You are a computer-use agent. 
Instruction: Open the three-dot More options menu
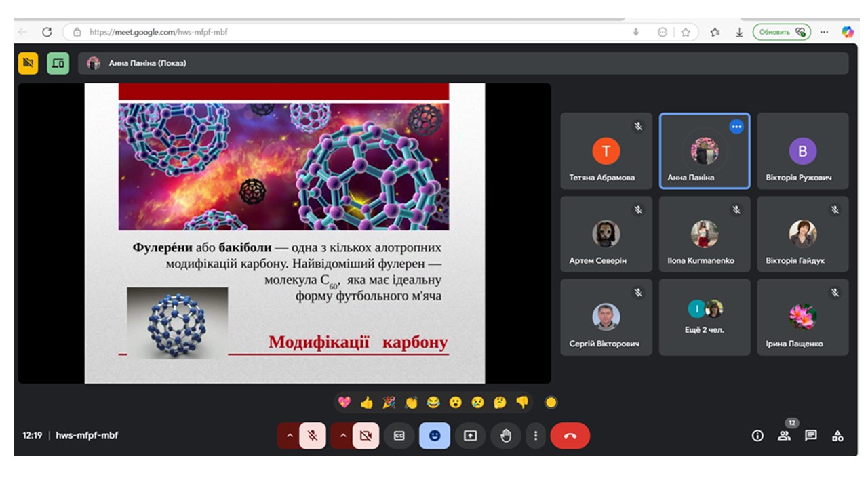pos(536,436)
